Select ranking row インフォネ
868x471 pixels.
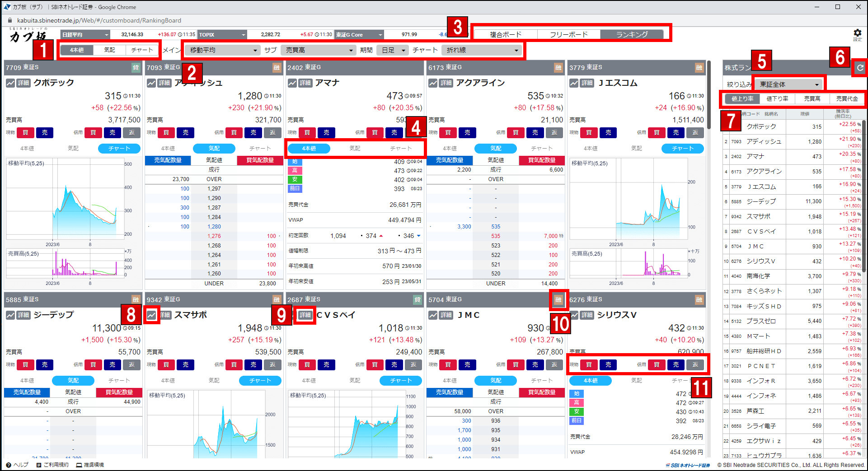tap(793, 396)
